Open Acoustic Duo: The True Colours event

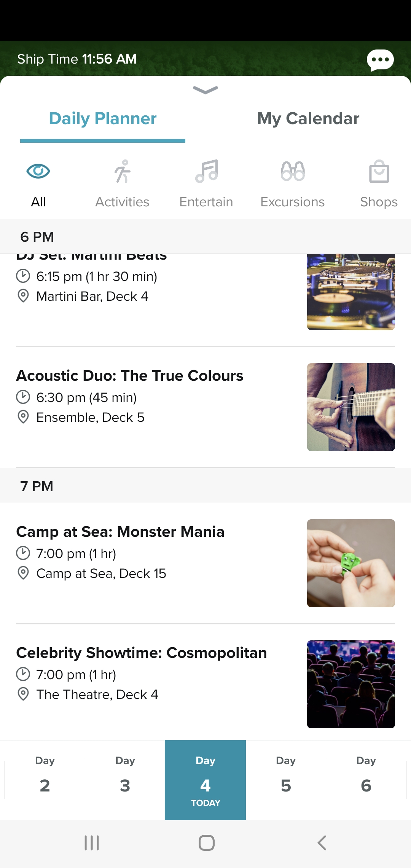coord(129,376)
